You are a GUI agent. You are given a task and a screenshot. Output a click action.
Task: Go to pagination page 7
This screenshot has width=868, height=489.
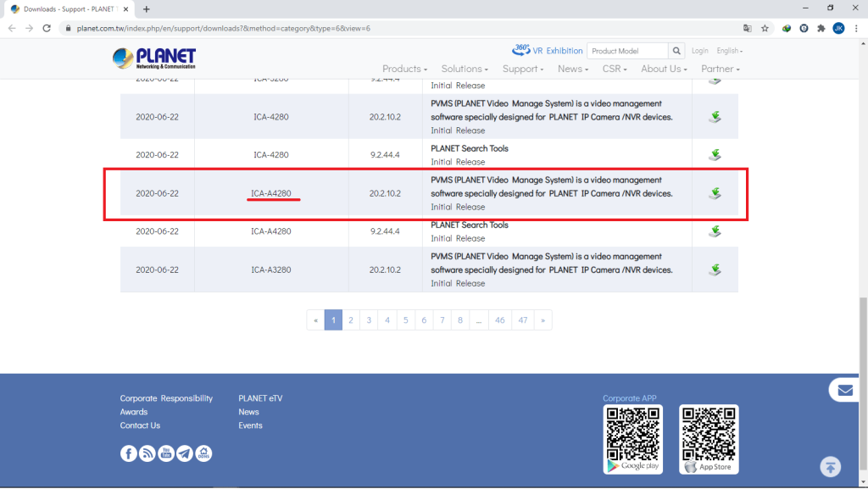click(442, 320)
